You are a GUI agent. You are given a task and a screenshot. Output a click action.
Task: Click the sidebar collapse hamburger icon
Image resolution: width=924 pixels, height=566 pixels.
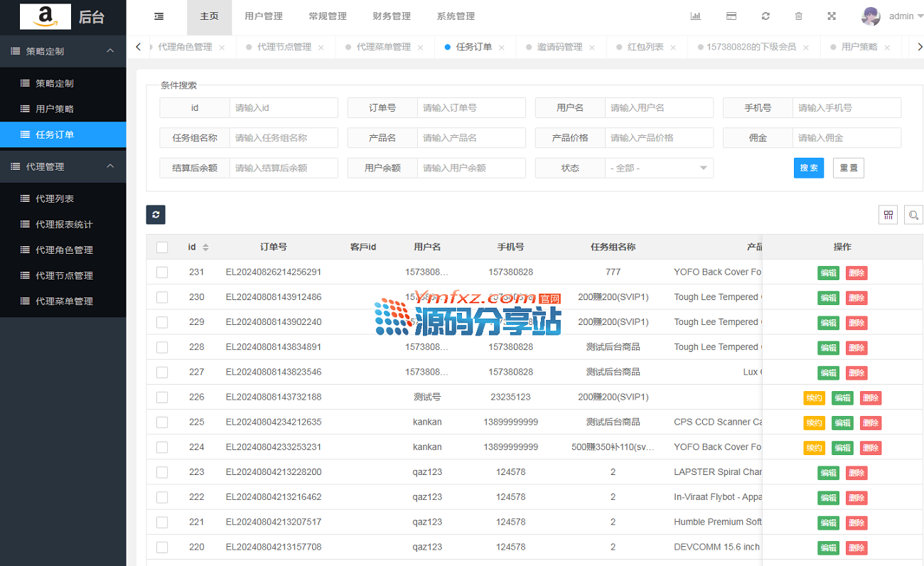tap(159, 16)
